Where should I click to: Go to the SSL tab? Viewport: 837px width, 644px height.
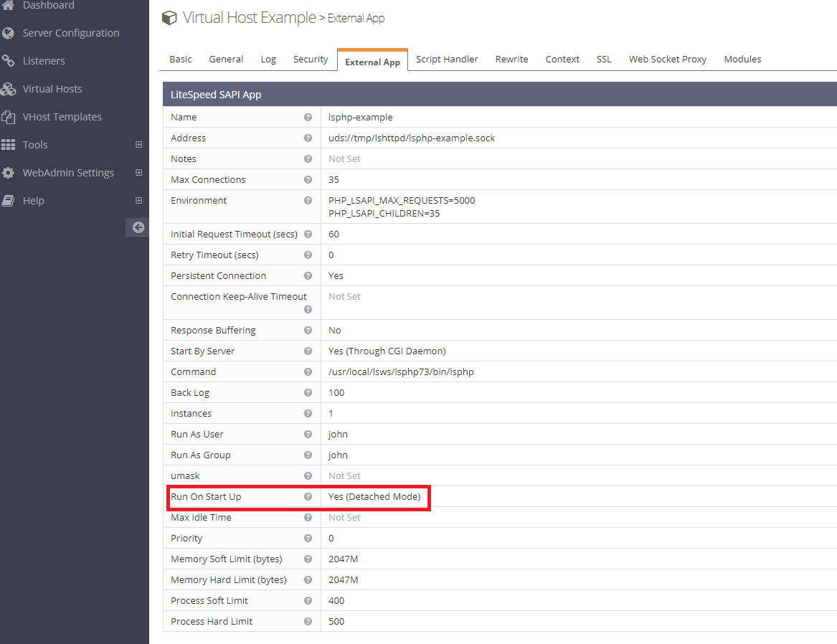[604, 60]
